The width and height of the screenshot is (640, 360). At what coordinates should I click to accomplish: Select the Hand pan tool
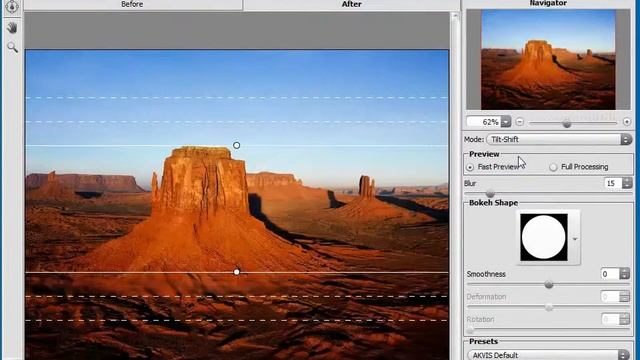pyautogui.click(x=12, y=28)
